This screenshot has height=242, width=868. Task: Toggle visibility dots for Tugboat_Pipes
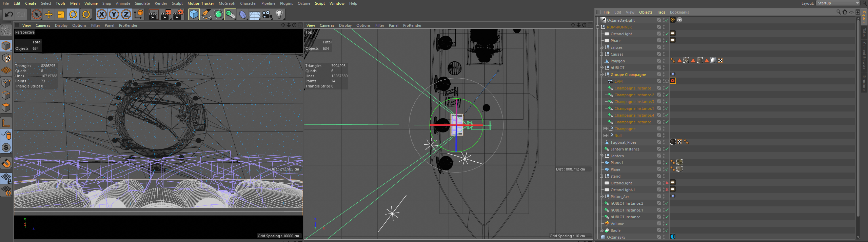pyautogui.click(x=664, y=142)
